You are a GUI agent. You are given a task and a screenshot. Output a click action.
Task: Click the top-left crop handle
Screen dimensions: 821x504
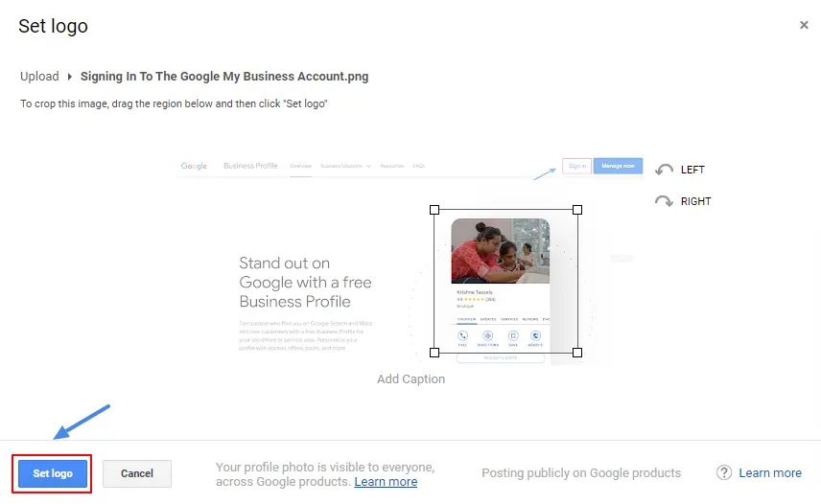(x=434, y=209)
